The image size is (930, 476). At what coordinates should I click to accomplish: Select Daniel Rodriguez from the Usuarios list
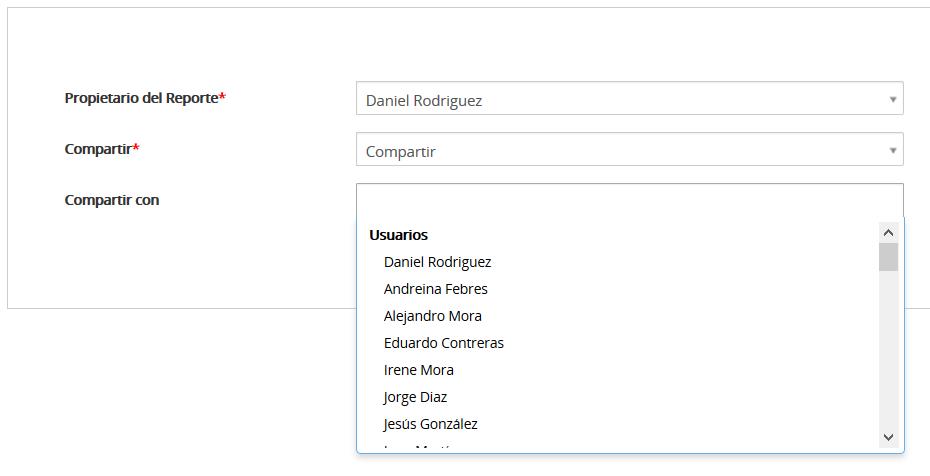(437, 262)
